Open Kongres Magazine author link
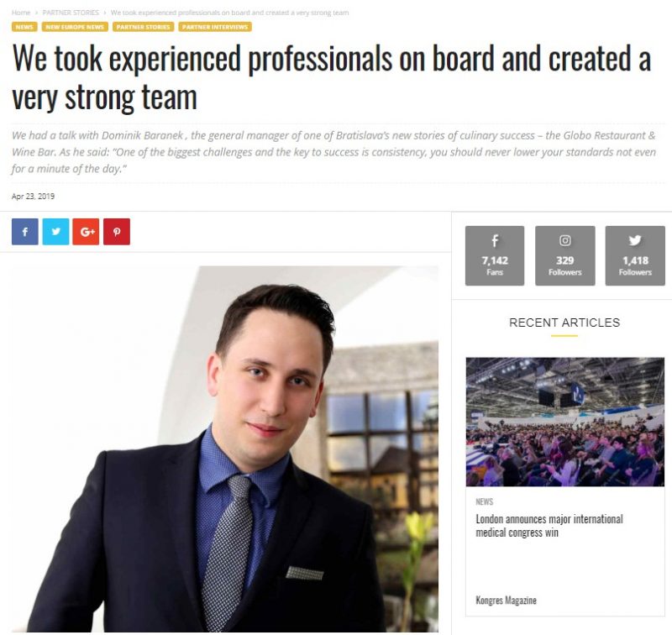672x635 pixels. click(506, 601)
